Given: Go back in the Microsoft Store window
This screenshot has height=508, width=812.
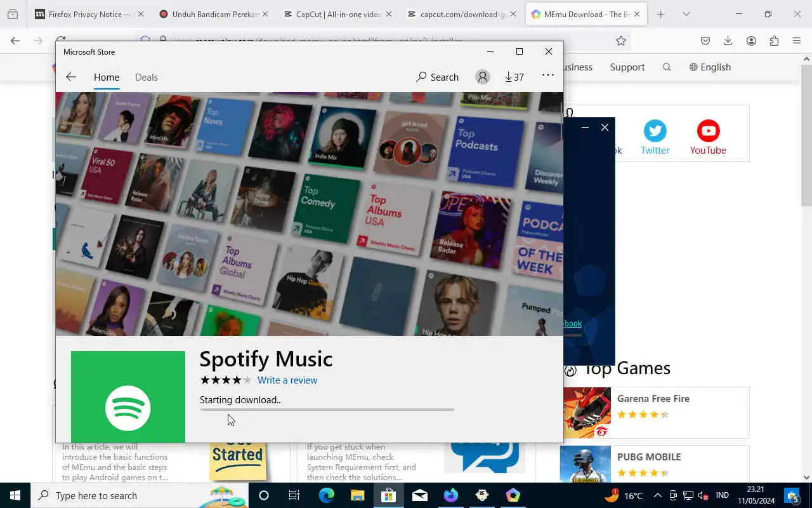Looking at the screenshot, I should pos(71,77).
